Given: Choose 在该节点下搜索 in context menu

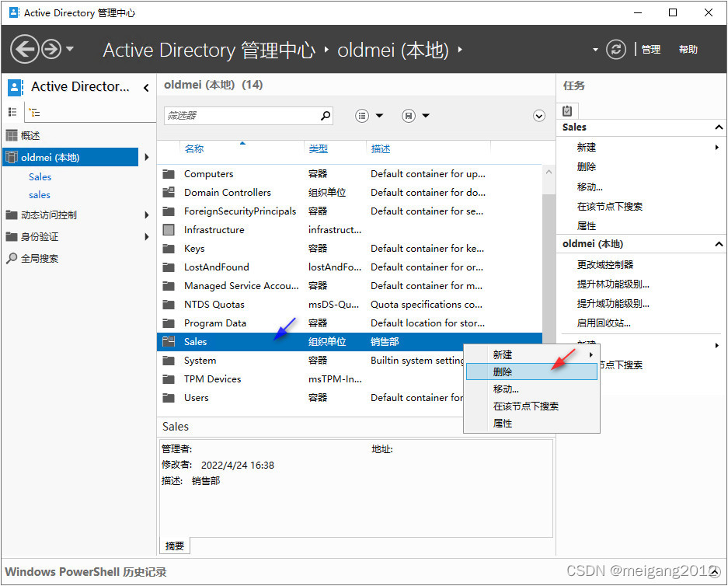Looking at the screenshot, I should click(531, 406).
